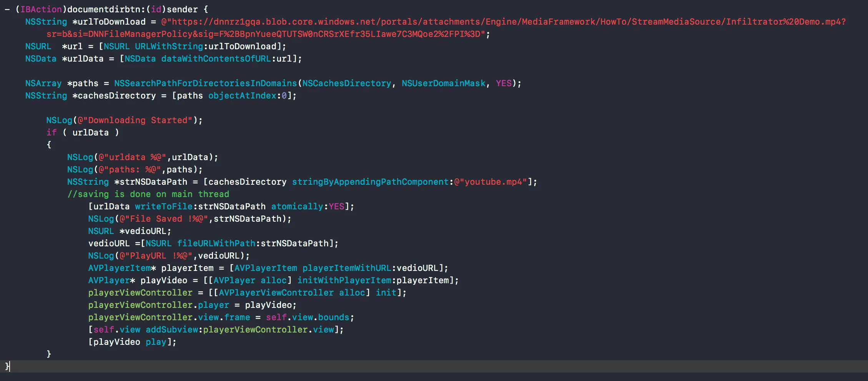868x381 pixels.
Task: Click the stringByAppendingPathComponent method name
Action: pos(370,182)
